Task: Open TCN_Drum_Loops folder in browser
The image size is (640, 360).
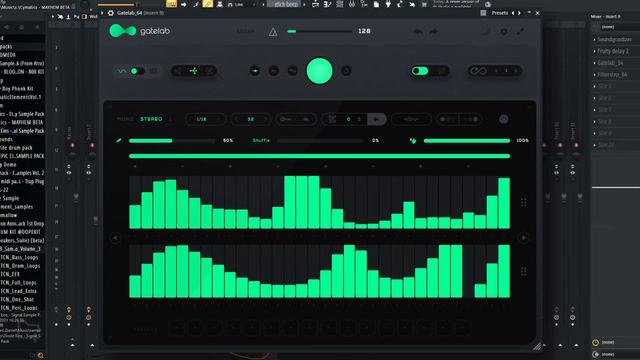Action: (20, 266)
